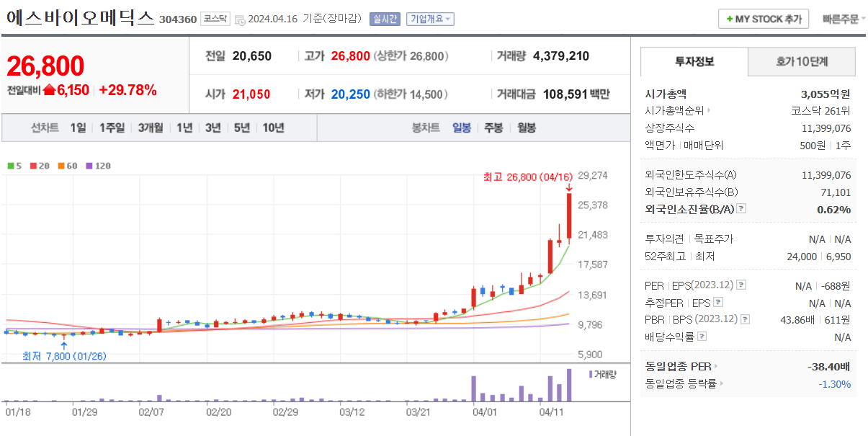Click the 상장주식수 label
The height and width of the screenshot is (436, 868).
click(670, 128)
